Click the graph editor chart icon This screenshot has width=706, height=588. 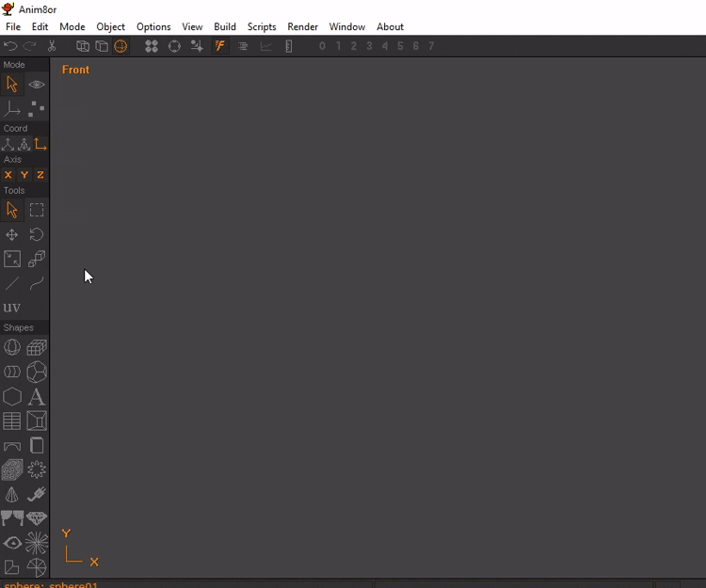point(265,46)
